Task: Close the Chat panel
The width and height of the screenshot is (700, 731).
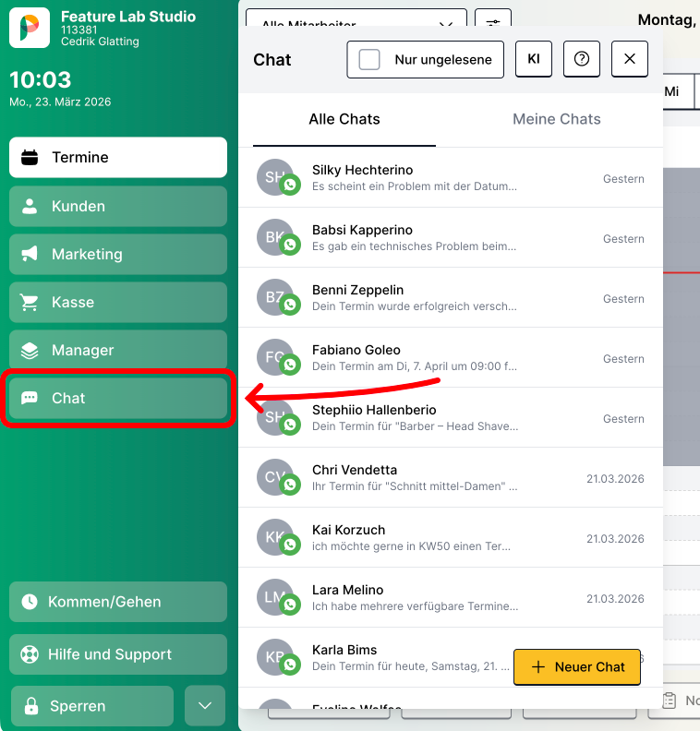Action: pos(630,59)
